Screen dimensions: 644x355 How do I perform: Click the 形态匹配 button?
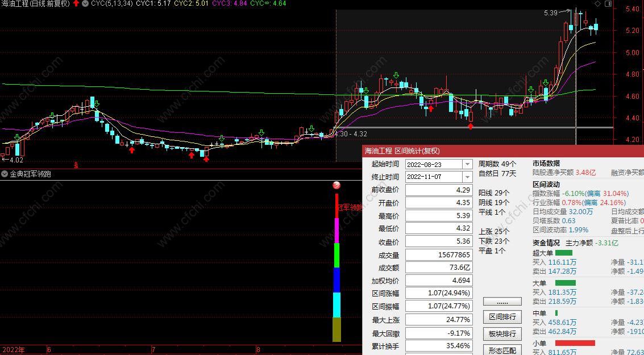pos(502,350)
